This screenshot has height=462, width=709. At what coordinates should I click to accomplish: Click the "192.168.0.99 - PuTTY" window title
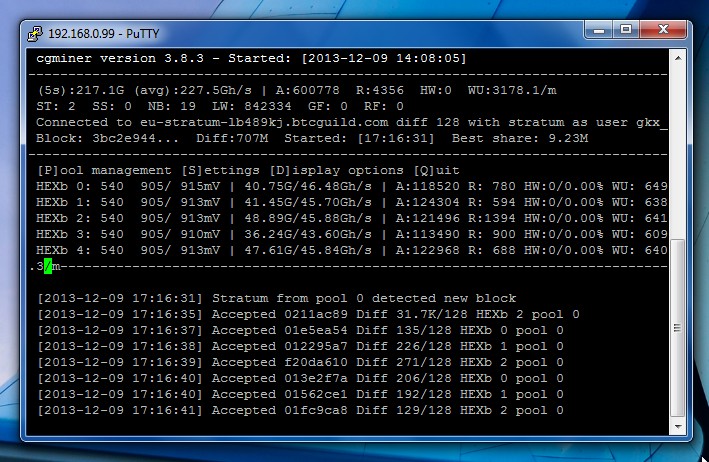[x=104, y=34]
